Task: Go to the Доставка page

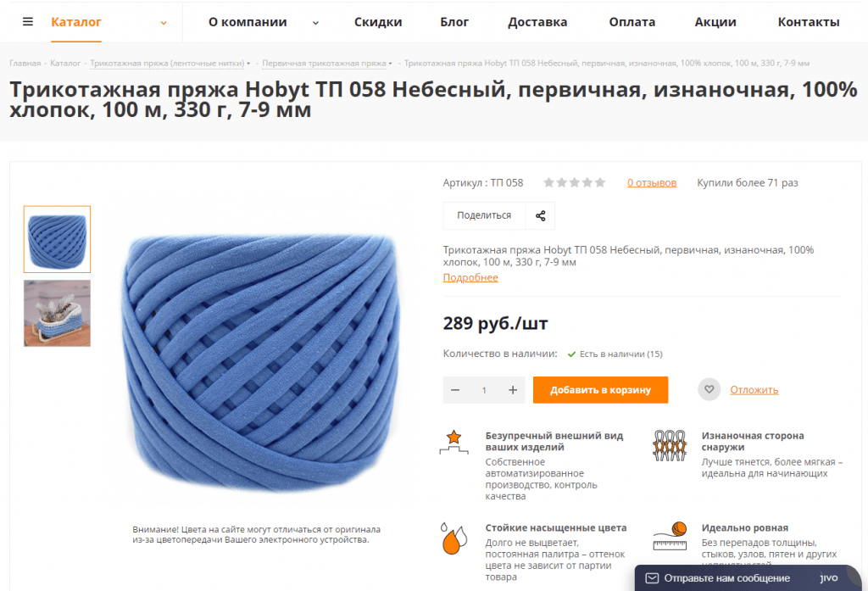Action: (x=537, y=22)
